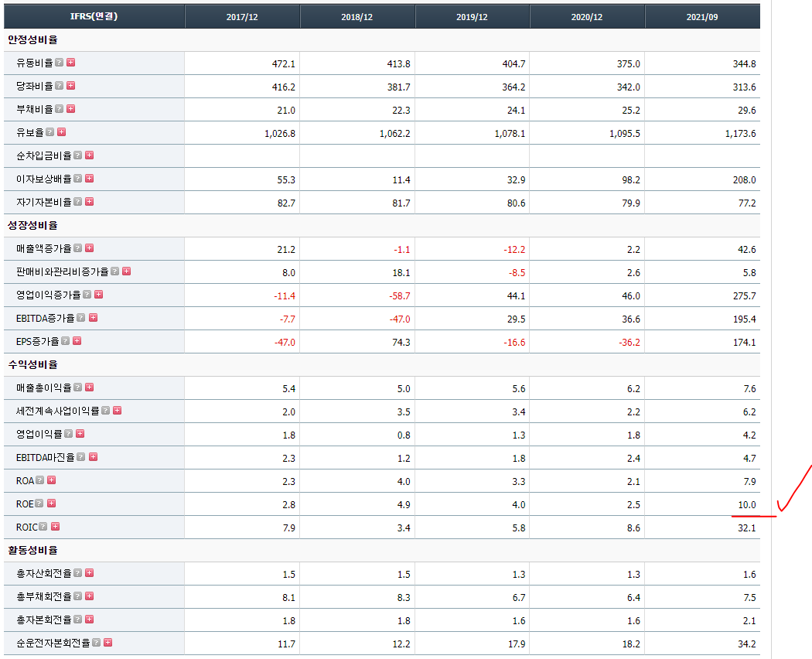Expand the 이자보상배율 row plus icon
Screen dimensions: 812x659
coord(90,178)
